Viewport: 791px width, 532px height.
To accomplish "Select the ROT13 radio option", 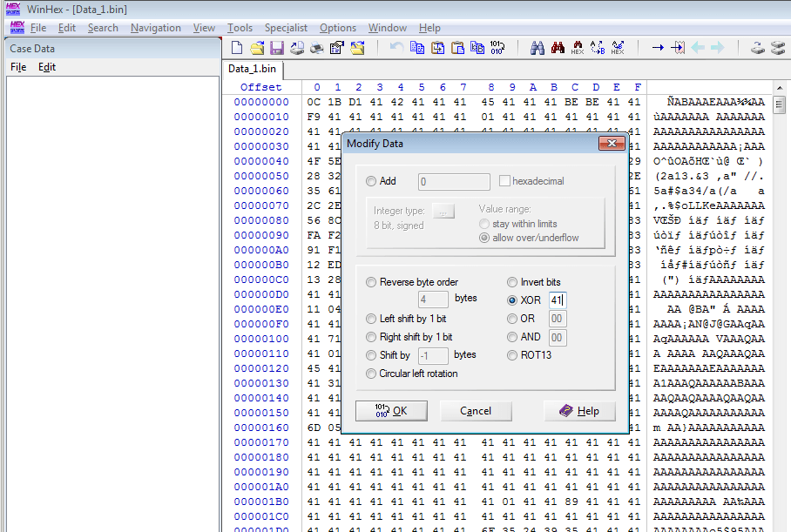I will point(514,355).
